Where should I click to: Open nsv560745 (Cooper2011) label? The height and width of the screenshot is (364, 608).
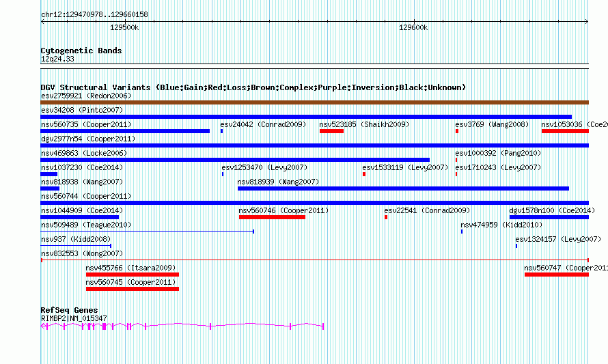(130, 282)
